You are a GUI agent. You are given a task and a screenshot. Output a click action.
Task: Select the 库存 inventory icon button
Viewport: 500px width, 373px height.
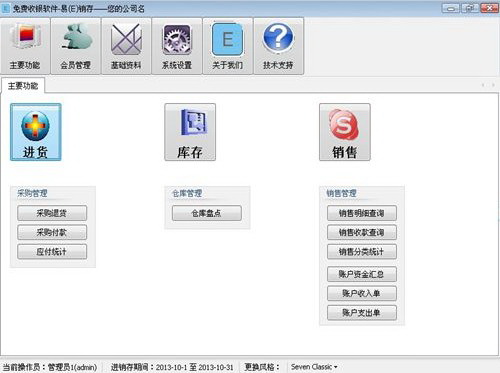click(x=190, y=132)
